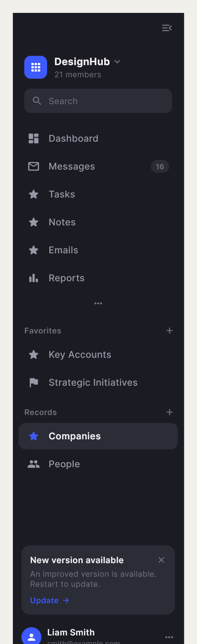The width and height of the screenshot is (197, 644).
Task: Click the DesignHub blue grid logo
Action: click(36, 67)
